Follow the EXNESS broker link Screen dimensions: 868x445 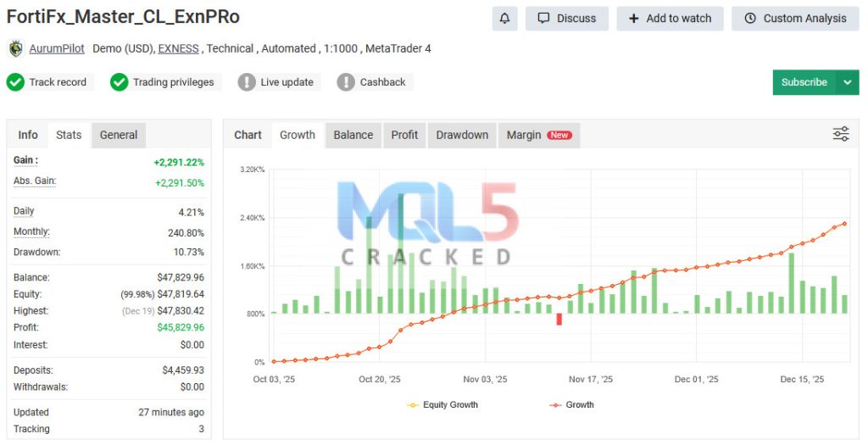click(x=178, y=48)
